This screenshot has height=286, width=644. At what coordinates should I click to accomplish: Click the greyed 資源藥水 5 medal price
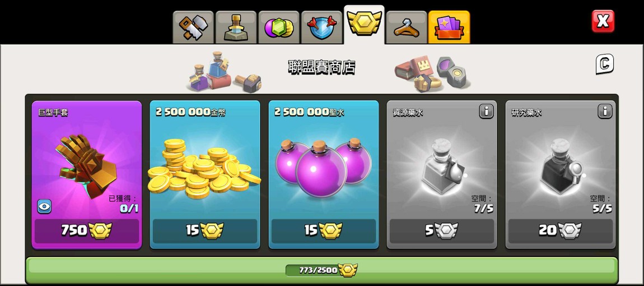click(442, 230)
